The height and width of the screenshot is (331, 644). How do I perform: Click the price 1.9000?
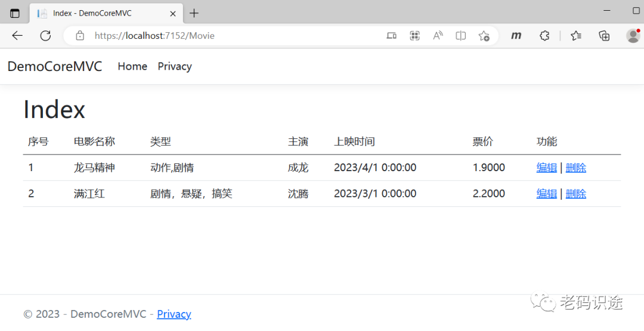(x=489, y=168)
